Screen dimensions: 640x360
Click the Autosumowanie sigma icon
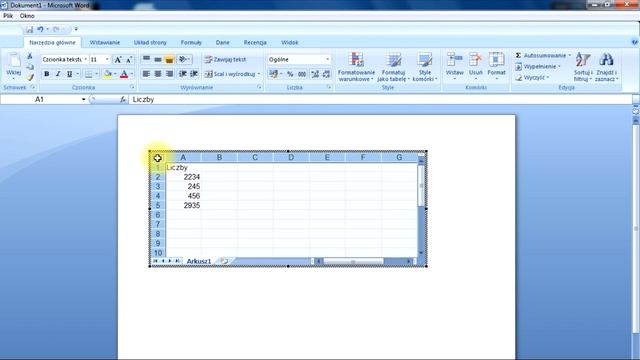tap(518, 56)
